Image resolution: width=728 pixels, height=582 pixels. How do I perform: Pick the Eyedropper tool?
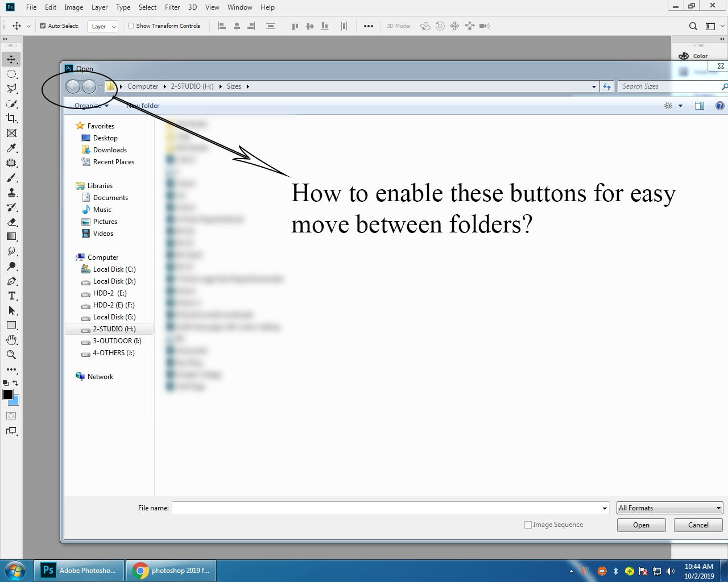coord(11,148)
